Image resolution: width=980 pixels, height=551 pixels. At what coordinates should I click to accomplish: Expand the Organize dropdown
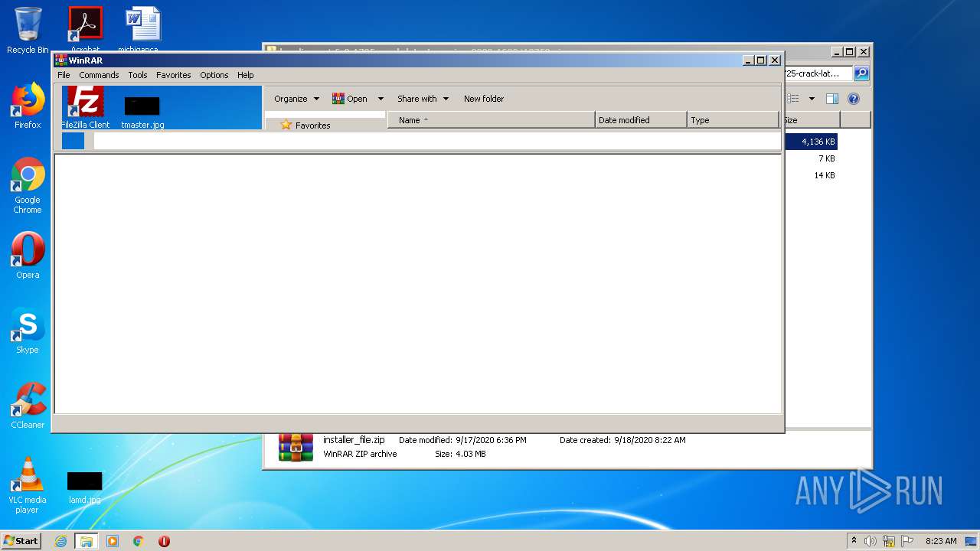[297, 99]
